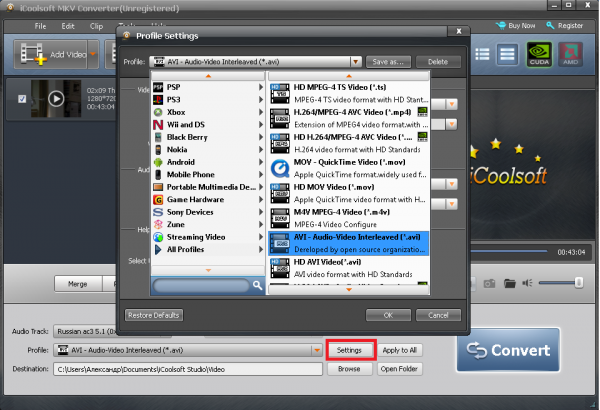600x410 pixels.
Task: Open snapshot folder icon
Action: (509, 284)
